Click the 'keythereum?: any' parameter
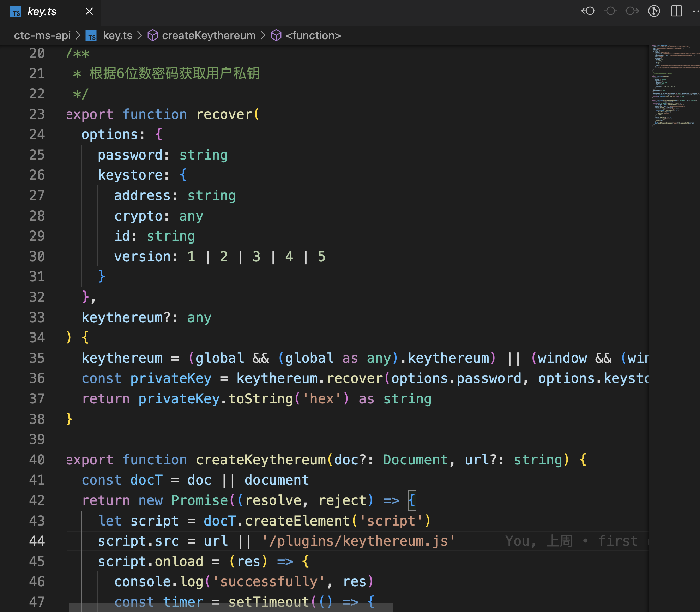This screenshot has height=612, width=700. point(146,318)
